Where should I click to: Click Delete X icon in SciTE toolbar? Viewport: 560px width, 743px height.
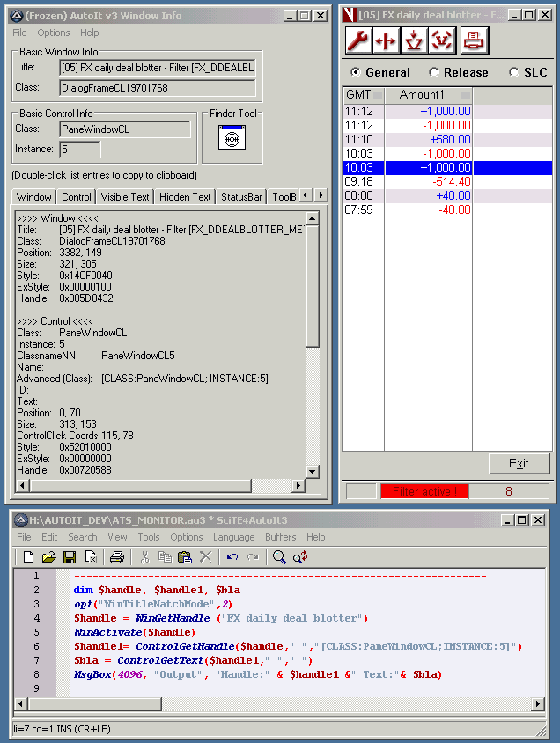[x=205, y=557]
